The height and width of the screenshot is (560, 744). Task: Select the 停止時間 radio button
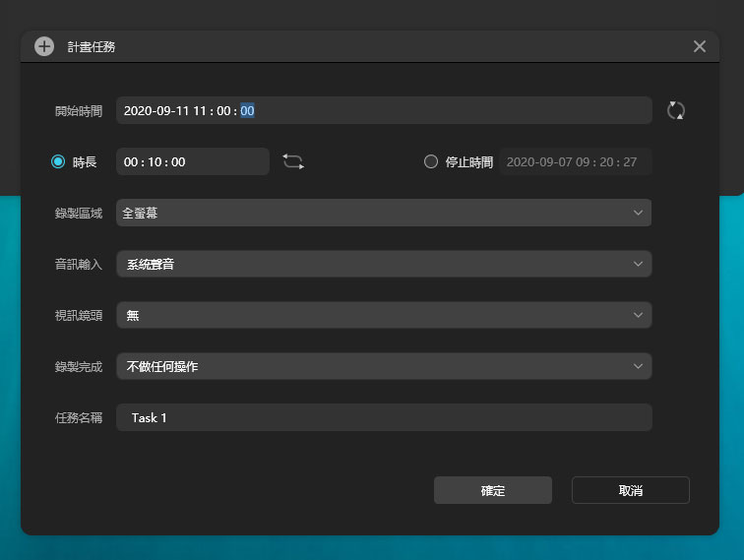click(x=431, y=161)
